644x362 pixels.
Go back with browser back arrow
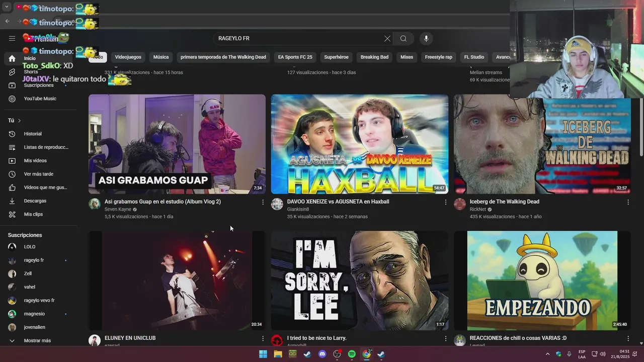pyautogui.click(x=7, y=21)
